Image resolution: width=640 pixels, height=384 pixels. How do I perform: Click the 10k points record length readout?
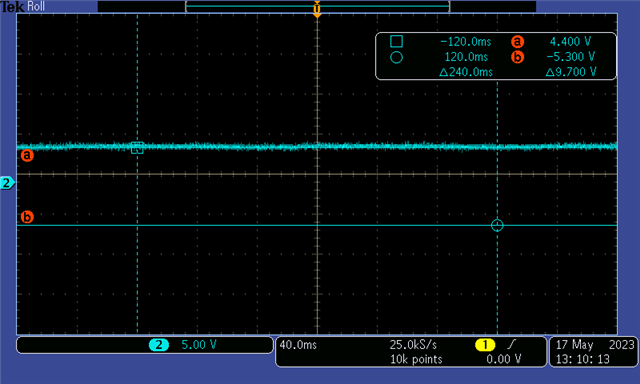[x=416, y=359]
